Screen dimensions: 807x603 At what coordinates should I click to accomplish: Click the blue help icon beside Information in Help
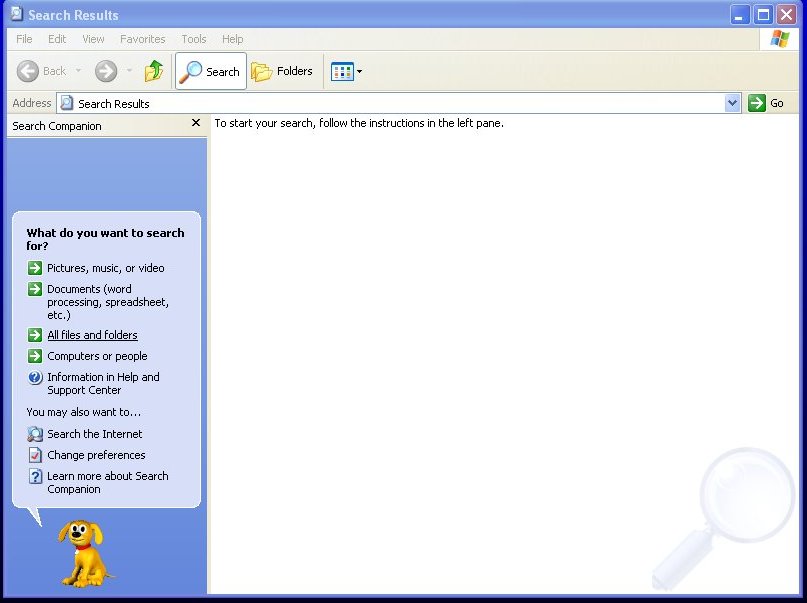[x=35, y=378]
